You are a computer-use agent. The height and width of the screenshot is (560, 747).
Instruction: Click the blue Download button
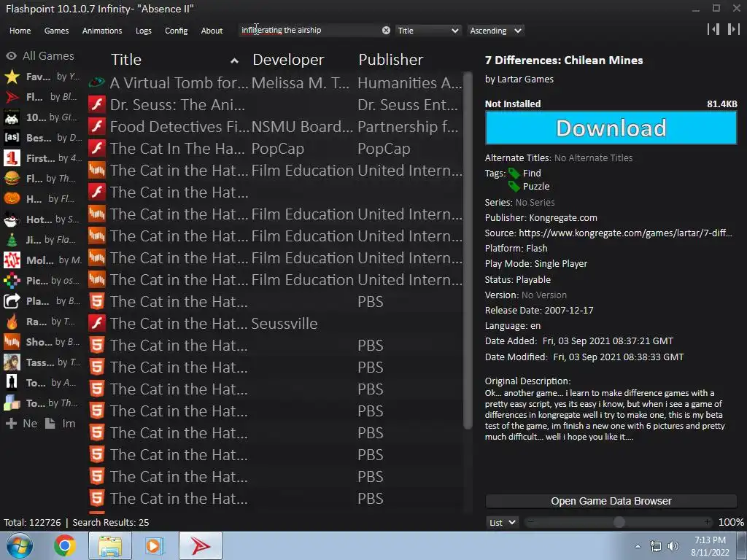pos(611,128)
